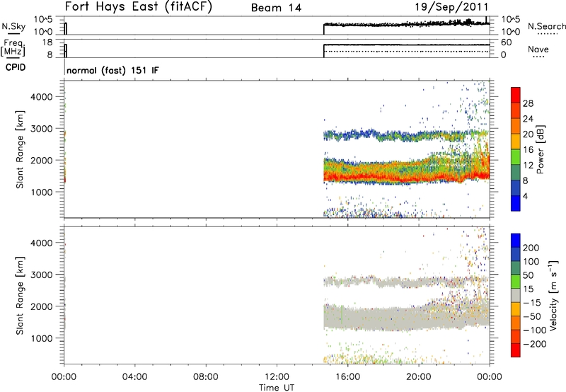The image size is (566, 392).
Task: Click the Power colorbar's red top segment
Action: point(516,95)
